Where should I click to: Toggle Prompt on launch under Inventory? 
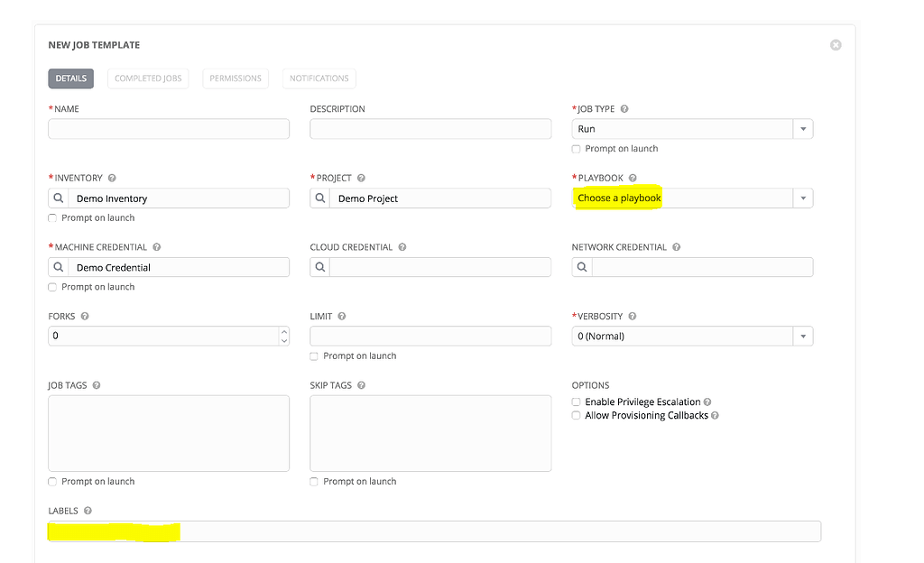click(x=51, y=217)
